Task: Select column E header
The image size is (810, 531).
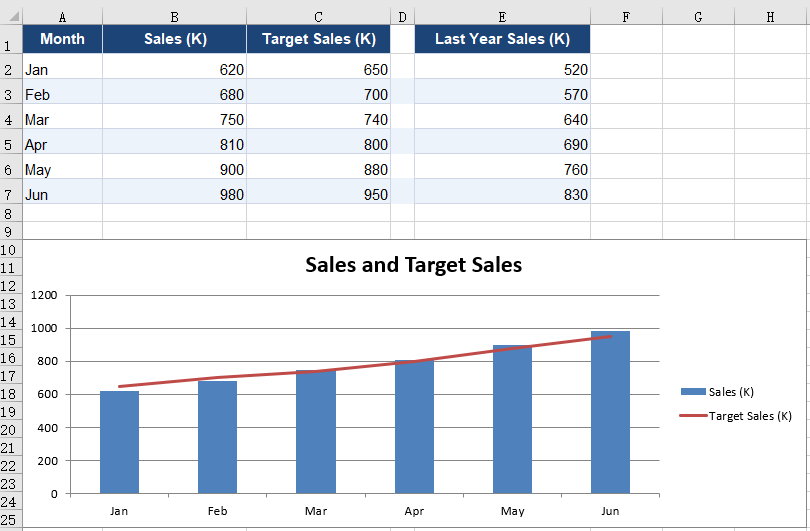Action: tap(502, 17)
